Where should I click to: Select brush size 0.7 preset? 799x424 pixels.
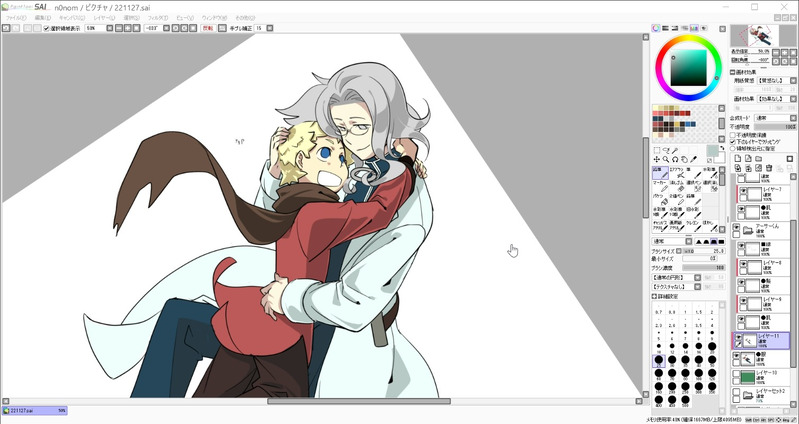click(658, 310)
